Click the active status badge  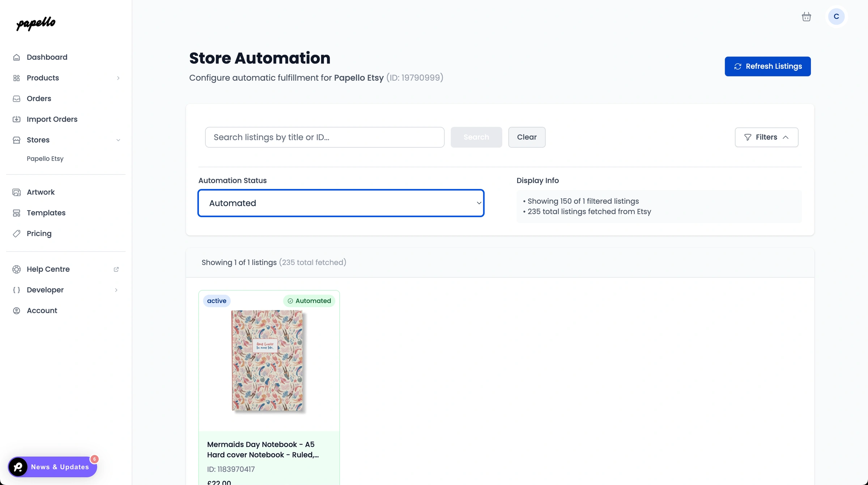[x=217, y=300]
